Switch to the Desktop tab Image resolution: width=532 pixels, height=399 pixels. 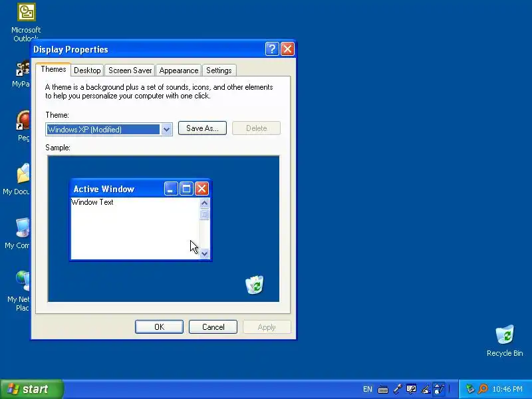click(87, 70)
